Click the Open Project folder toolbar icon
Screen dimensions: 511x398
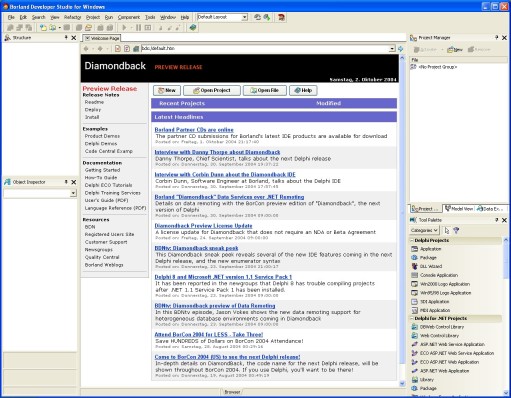(88, 28)
